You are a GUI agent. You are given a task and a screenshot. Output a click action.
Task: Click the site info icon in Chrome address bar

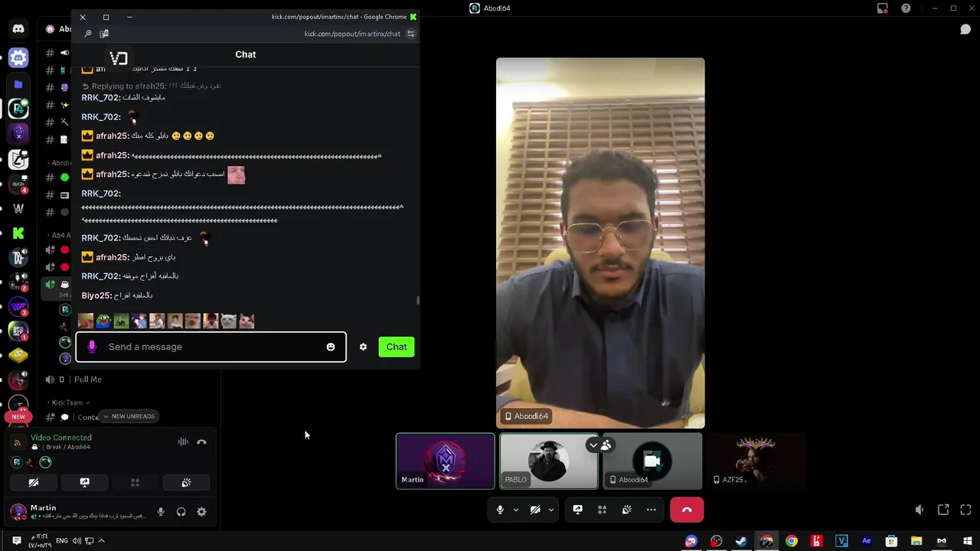tap(410, 34)
